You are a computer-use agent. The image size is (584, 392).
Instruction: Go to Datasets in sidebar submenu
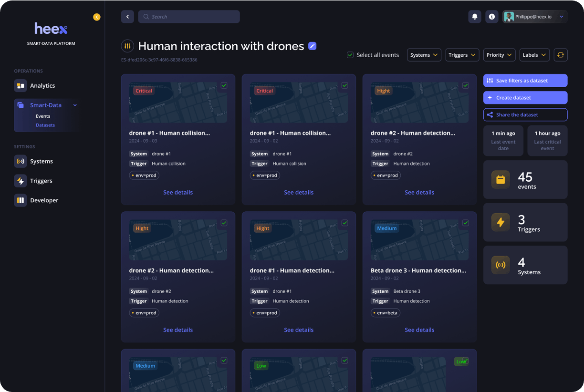45,125
